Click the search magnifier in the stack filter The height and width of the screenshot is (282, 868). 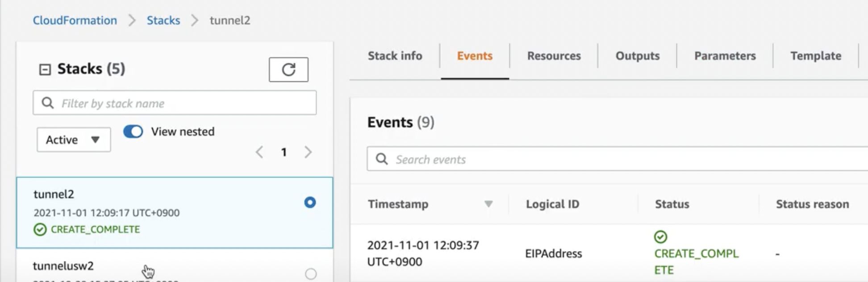pyautogui.click(x=48, y=103)
